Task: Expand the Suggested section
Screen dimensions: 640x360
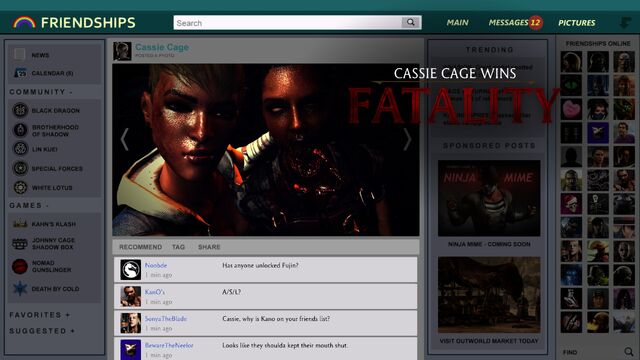Action: pyautogui.click(x=42, y=331)
